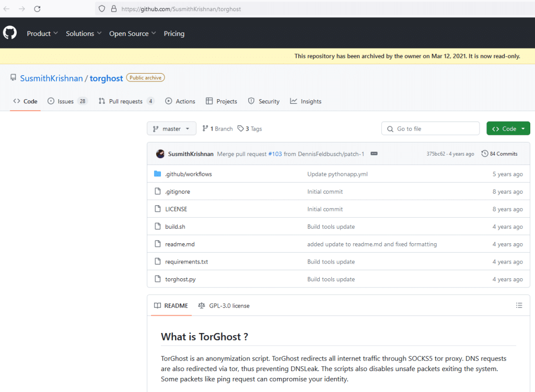Image resolution: width=535 pixels, height=392 pixels.
Task: Open the .github/workflows folder
Action: click(188, 174)
